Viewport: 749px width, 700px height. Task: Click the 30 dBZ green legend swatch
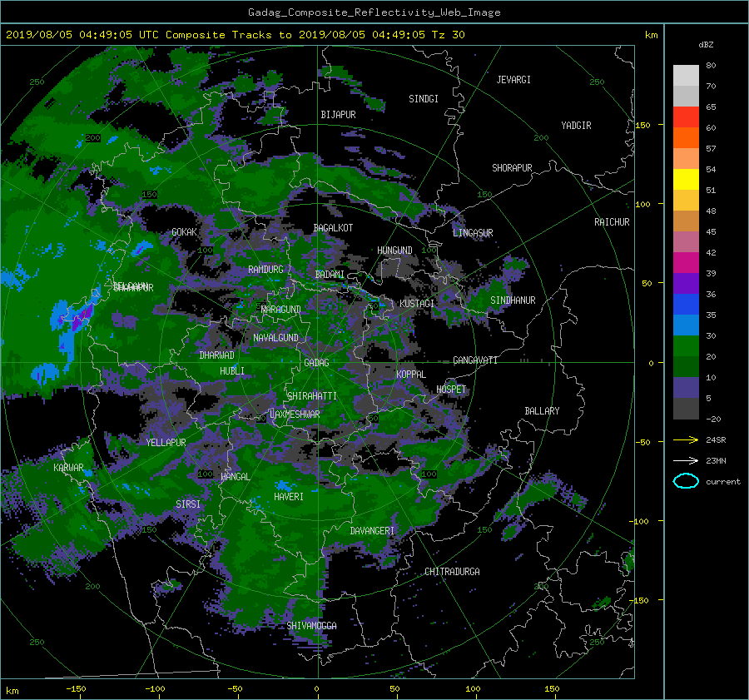[686, 346]
